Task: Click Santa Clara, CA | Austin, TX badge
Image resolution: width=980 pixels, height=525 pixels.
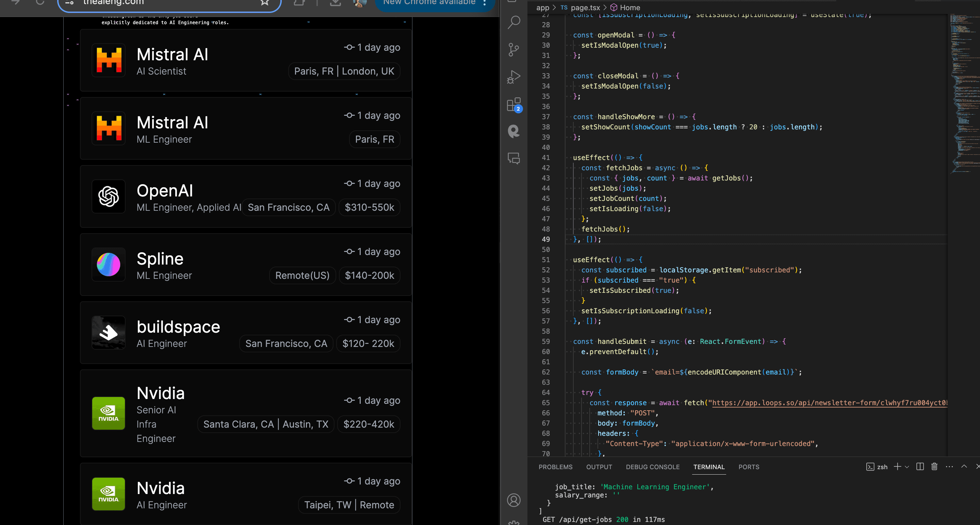Action: point(265,425)
